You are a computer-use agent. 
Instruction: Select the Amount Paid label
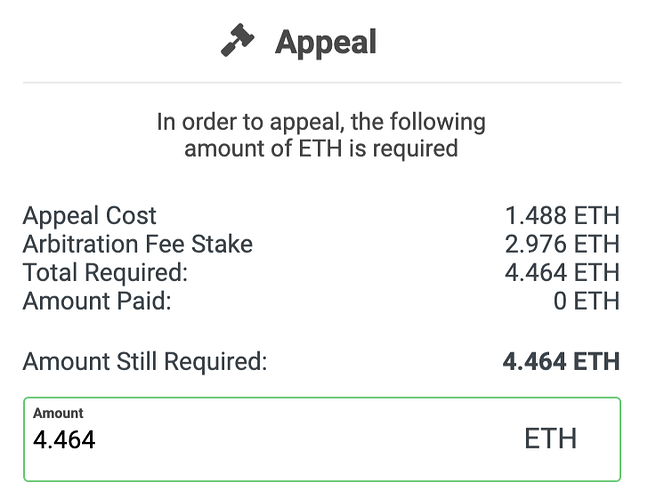(x=97, y=301)
